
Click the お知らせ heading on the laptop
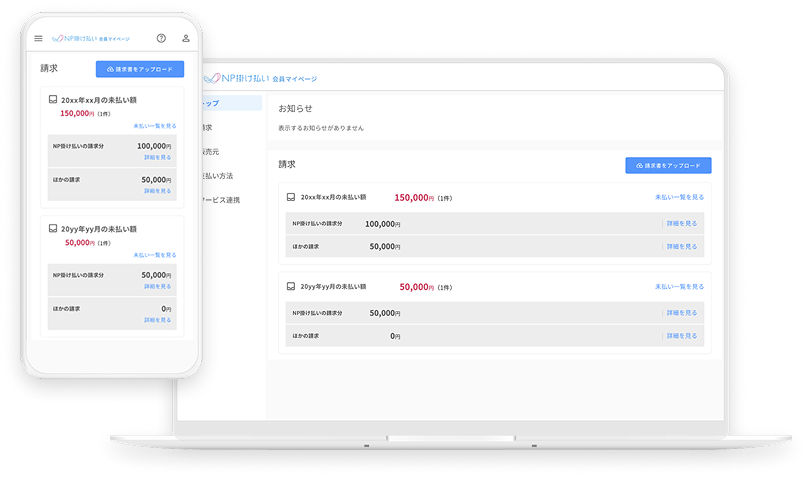point(295,108)
